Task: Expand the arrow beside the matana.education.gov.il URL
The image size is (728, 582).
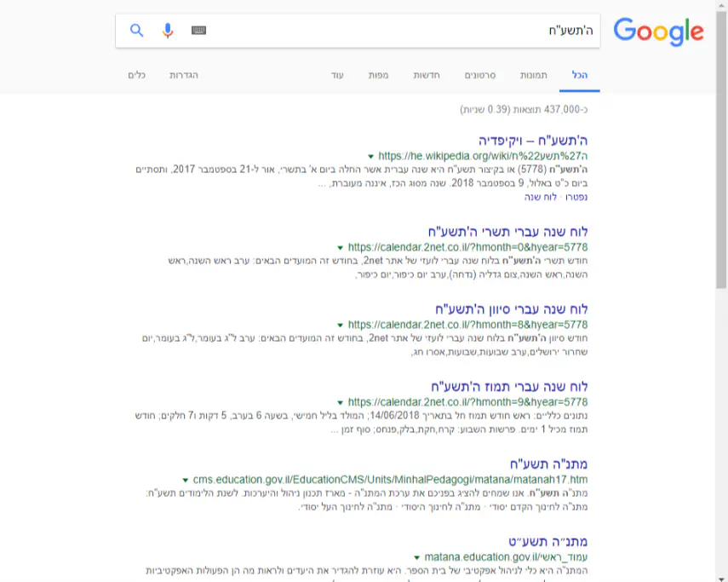Action: [x=417, y=557]
